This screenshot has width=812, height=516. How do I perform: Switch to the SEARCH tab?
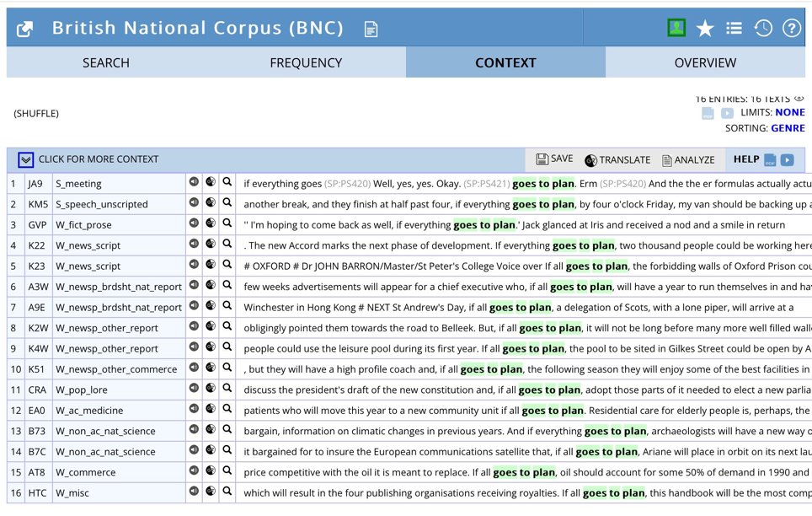(x=106, y=62)
